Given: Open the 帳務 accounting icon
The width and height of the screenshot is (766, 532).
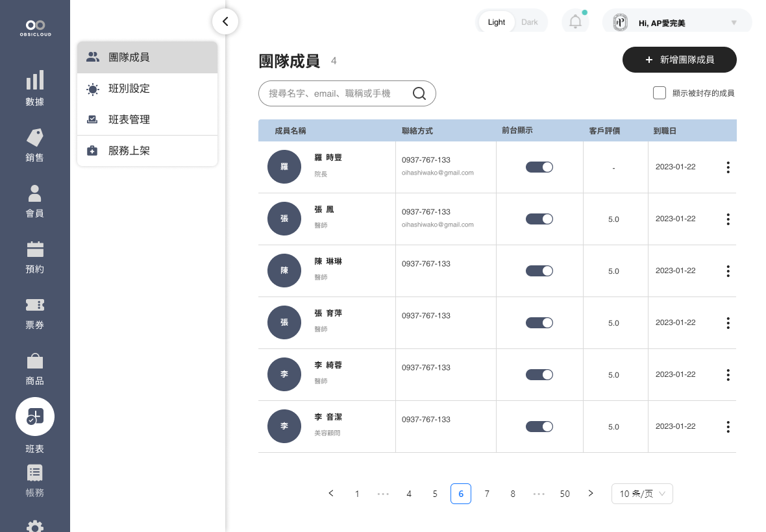Looking at the screenshot, I should coord(35,473).
